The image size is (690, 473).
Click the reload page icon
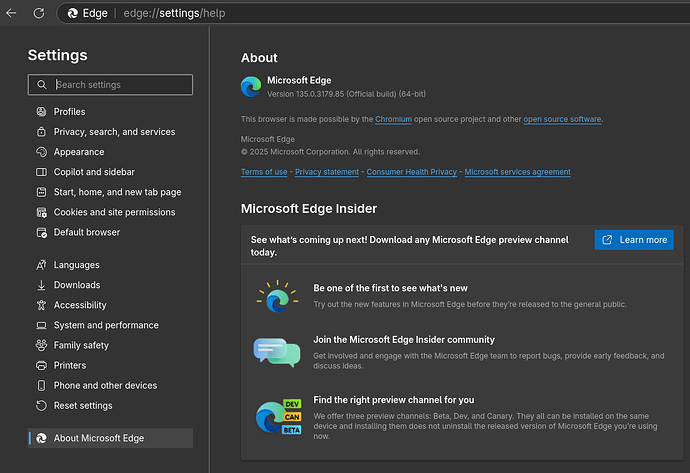[39, 13]
